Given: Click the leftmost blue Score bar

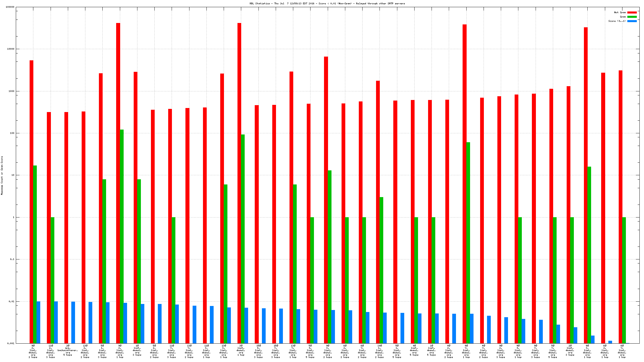Looking at the screenshot, I should coord(39,322).
